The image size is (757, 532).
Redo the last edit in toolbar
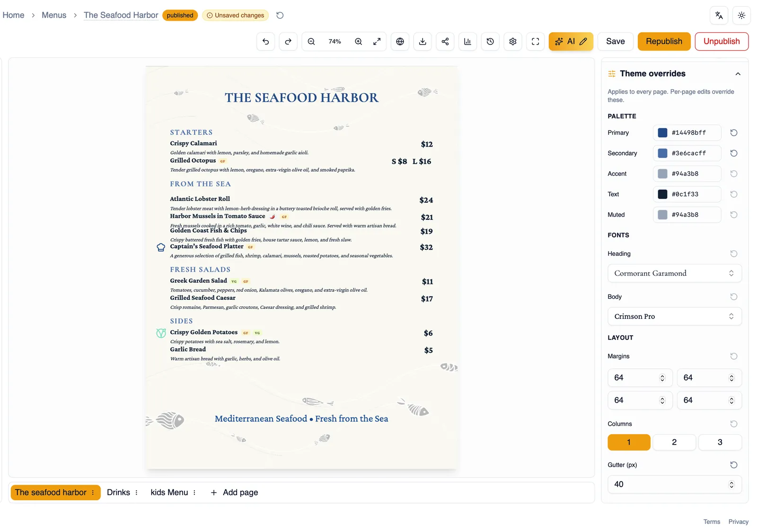pyautogui.click(x=288, y=42)
